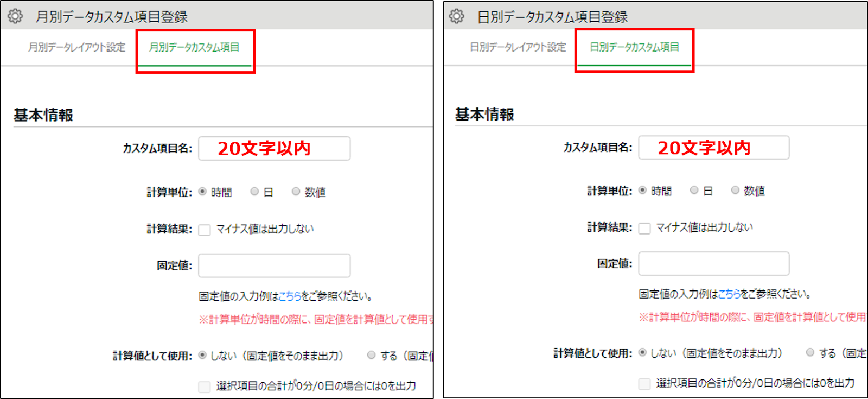Click the カスタム項目名 field in daily form

(713, 148)
